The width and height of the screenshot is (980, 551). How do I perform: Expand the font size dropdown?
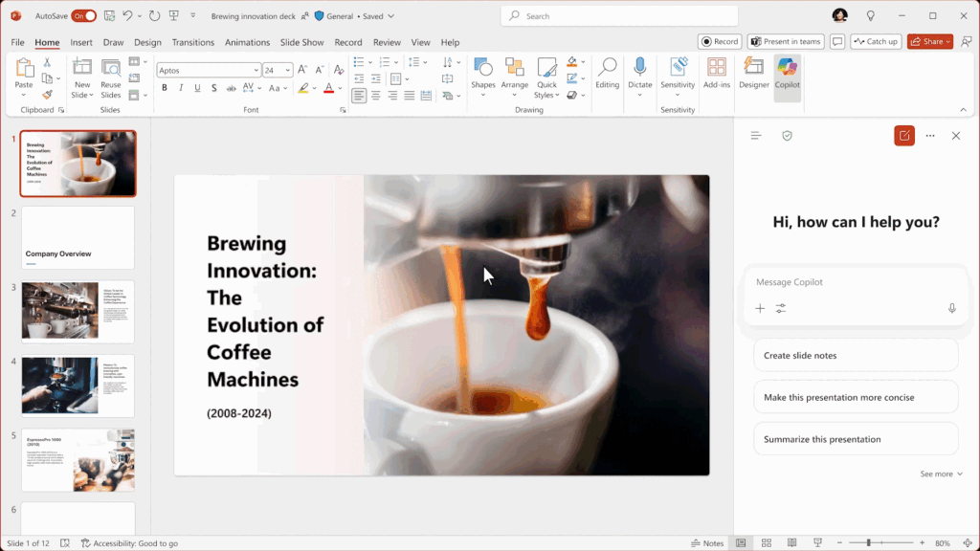[288, 71]
